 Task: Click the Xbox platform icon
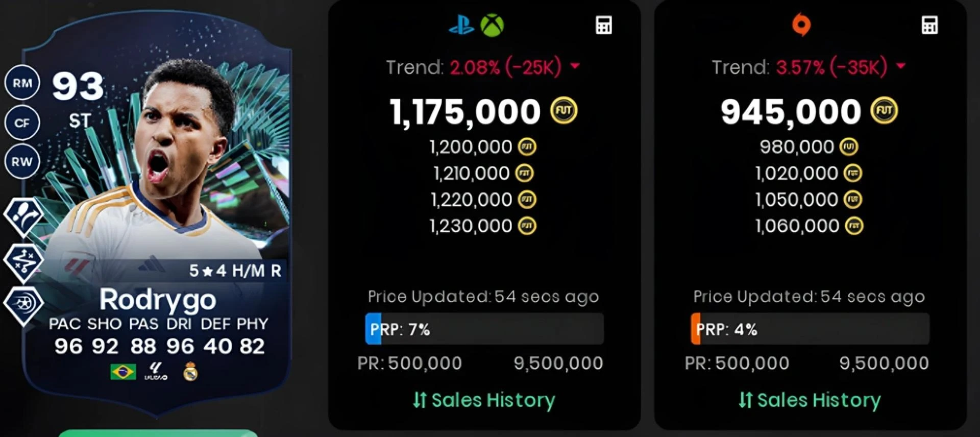click(x=492, y=25)
